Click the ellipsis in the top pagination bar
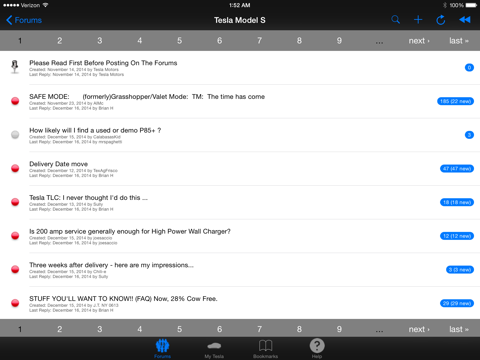This screenshot has width=480, height=360. click(x=379, y=42)
